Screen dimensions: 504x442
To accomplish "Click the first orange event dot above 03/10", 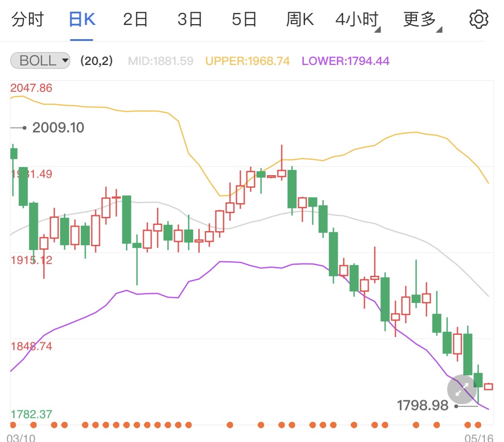I will (13, 425).
